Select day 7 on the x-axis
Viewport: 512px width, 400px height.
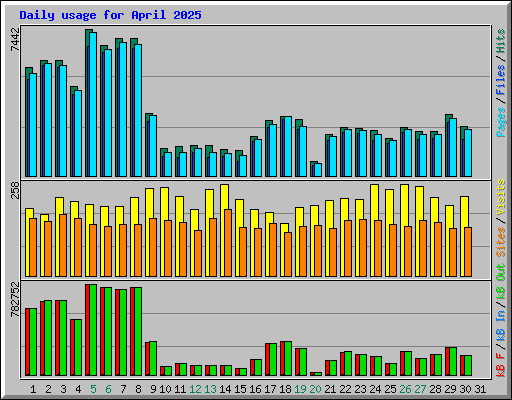pos(123,389)
